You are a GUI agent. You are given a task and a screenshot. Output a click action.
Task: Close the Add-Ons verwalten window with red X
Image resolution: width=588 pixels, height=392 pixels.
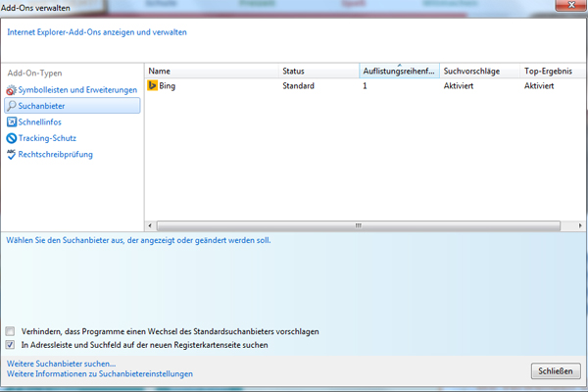[566, 7]
